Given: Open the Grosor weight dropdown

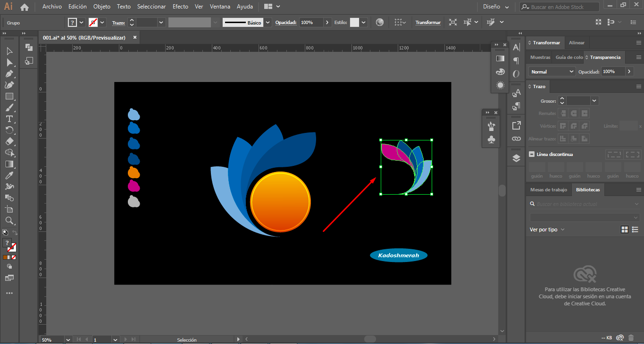Looking at the screenshot, I should coord(594,100).
